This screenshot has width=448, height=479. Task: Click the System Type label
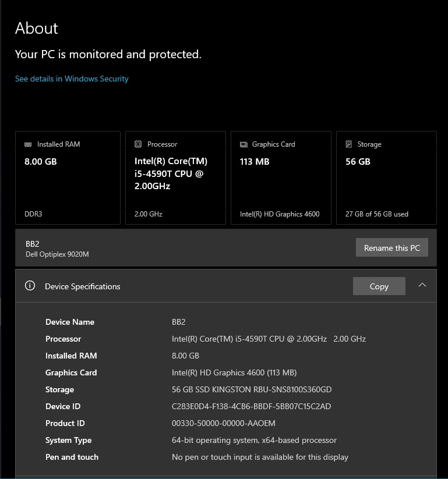(x=69, y=440)
